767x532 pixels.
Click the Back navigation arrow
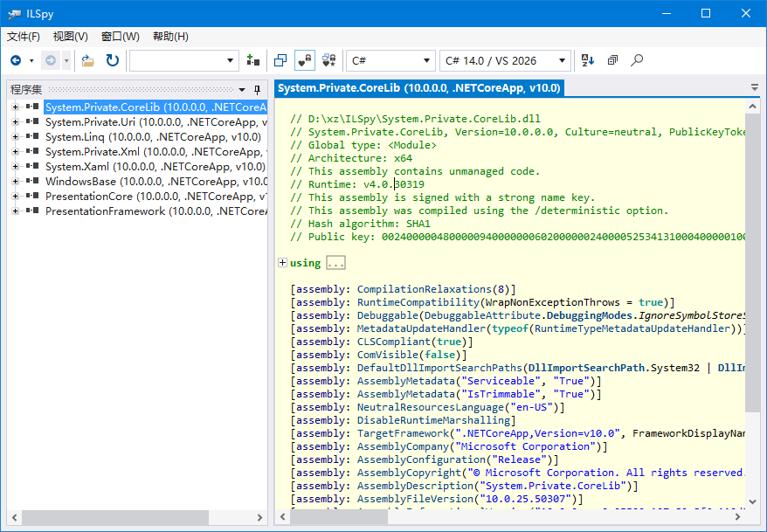16,61
